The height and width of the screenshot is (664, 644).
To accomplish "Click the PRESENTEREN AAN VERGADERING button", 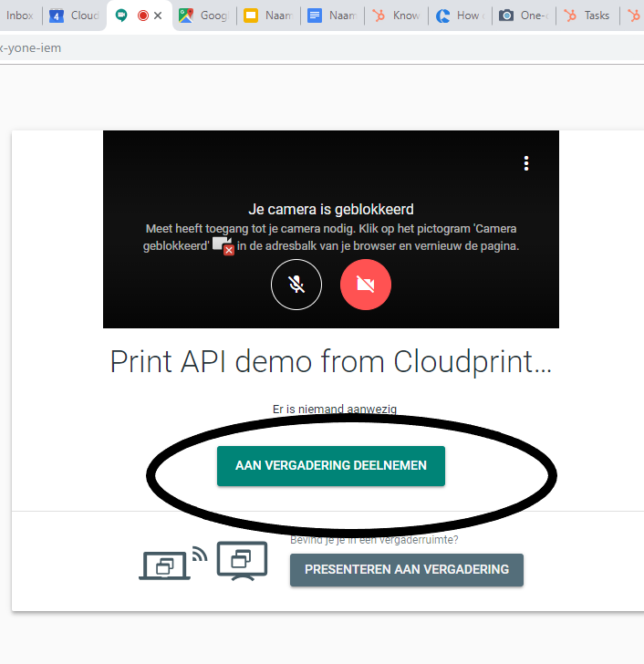I will tap(407, 569).
